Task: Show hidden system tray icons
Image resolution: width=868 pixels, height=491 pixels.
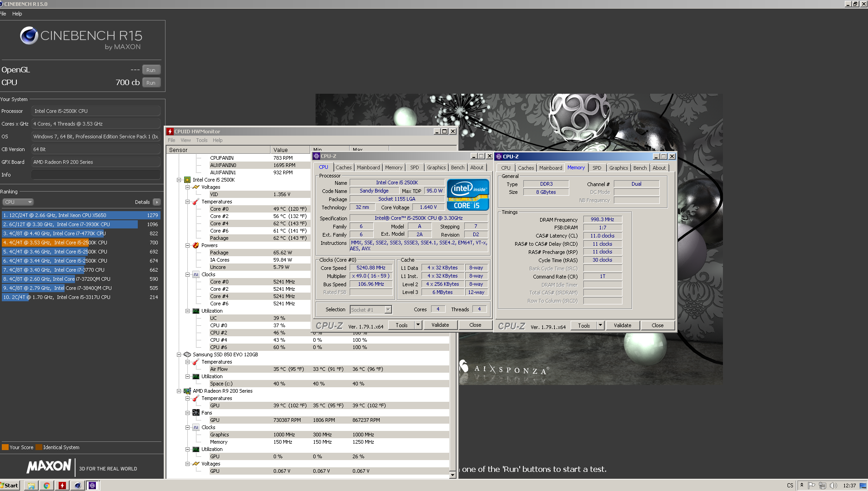Action: pyautogui.click(x=802, y=486)
